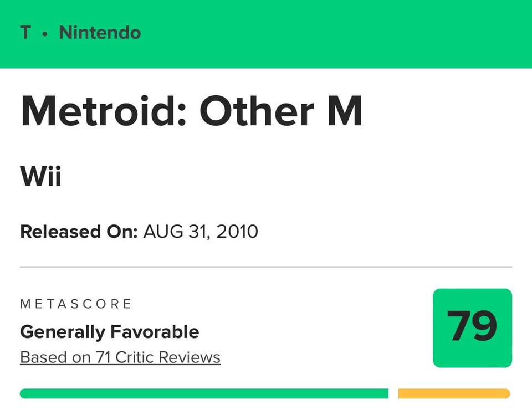Click the word 'Metroid:' in the title
532x420 pixels.
(x=104, y=111)
